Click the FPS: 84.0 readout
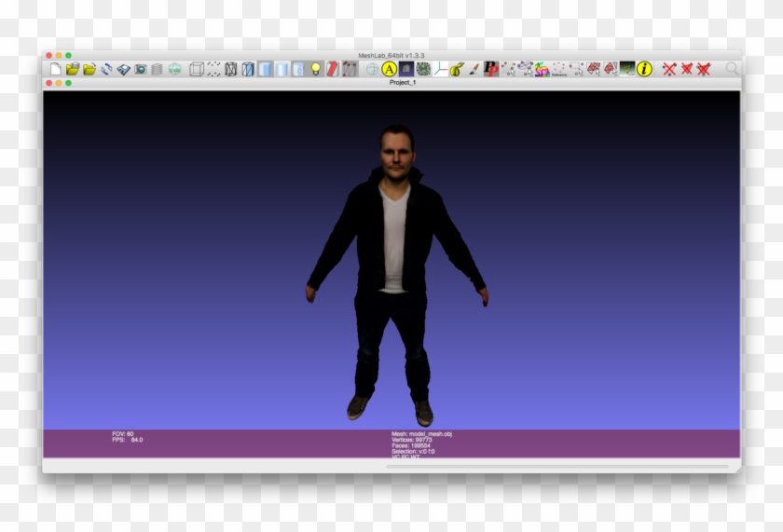The image size is (783, 532). pyautogui.click(x=128, y=440)
